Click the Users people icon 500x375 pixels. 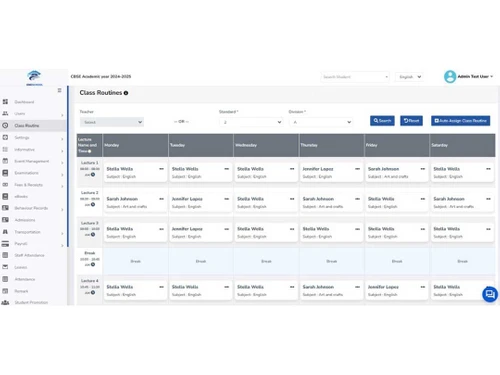pos(5,113)
